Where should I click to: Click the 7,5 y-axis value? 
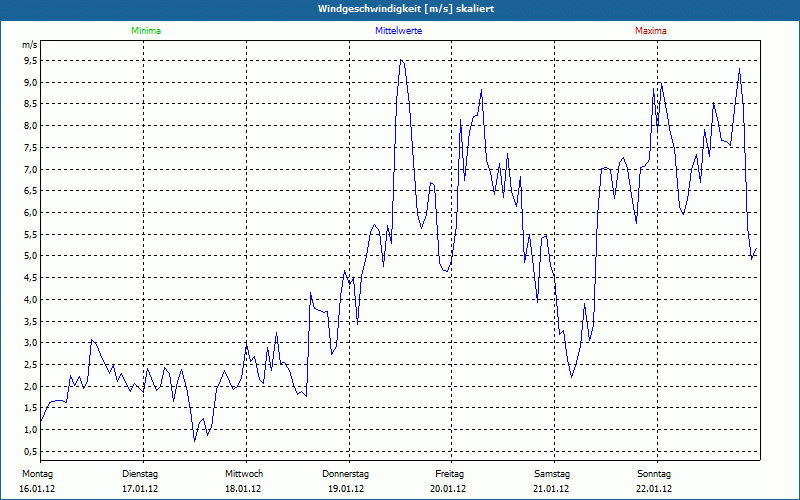[x=30, y=147]
